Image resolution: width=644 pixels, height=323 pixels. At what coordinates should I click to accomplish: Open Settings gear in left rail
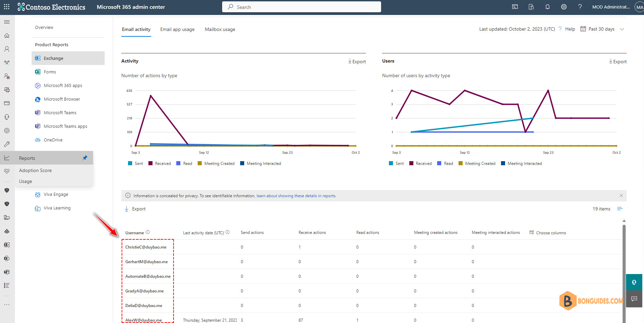7,131
